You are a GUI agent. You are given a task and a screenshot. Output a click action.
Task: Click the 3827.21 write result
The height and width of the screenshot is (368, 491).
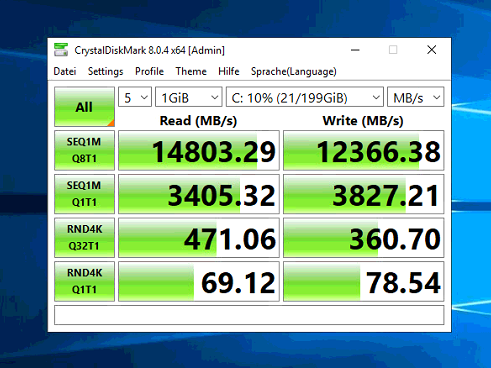pos(364,194)
